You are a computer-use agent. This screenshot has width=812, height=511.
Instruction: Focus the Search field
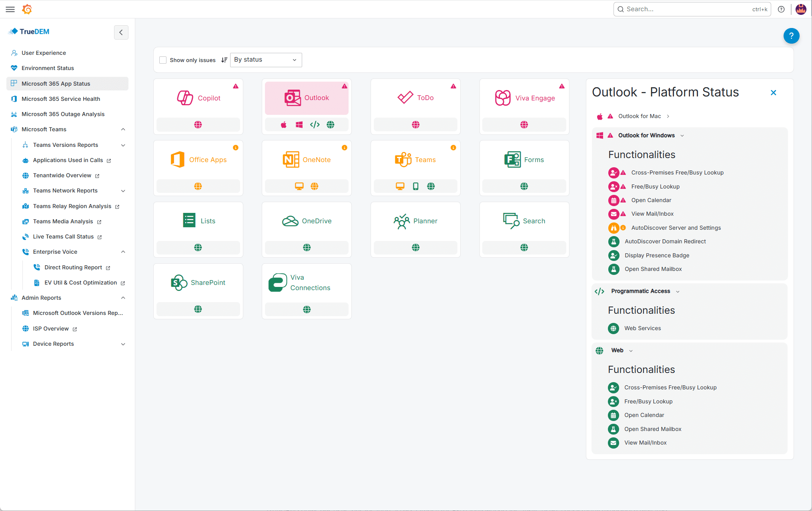click(x=692, y=9)
